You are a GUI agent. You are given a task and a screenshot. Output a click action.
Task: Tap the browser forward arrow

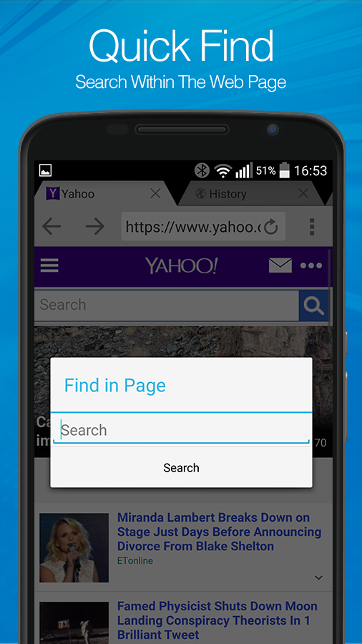[x=95, y=227]
